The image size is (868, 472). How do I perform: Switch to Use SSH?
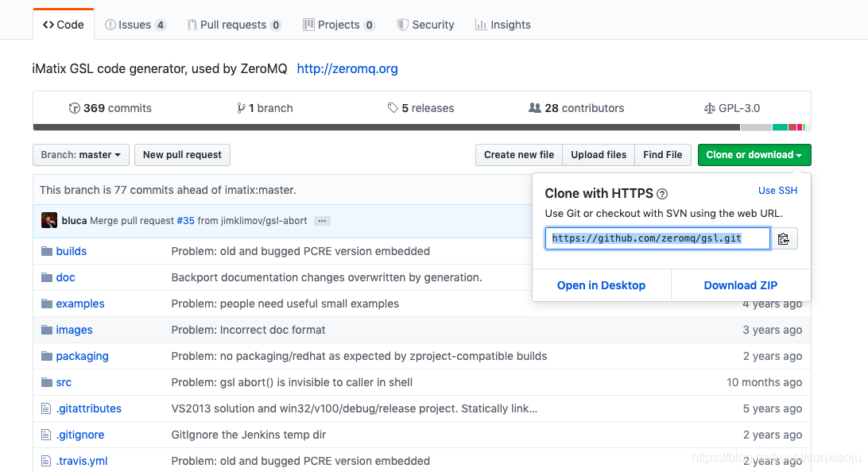777,191
